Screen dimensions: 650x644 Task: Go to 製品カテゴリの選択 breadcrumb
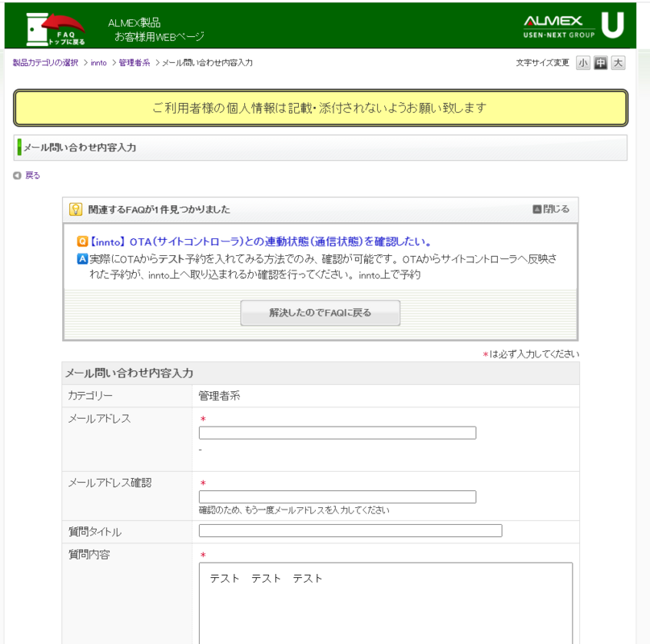[45, 63]
